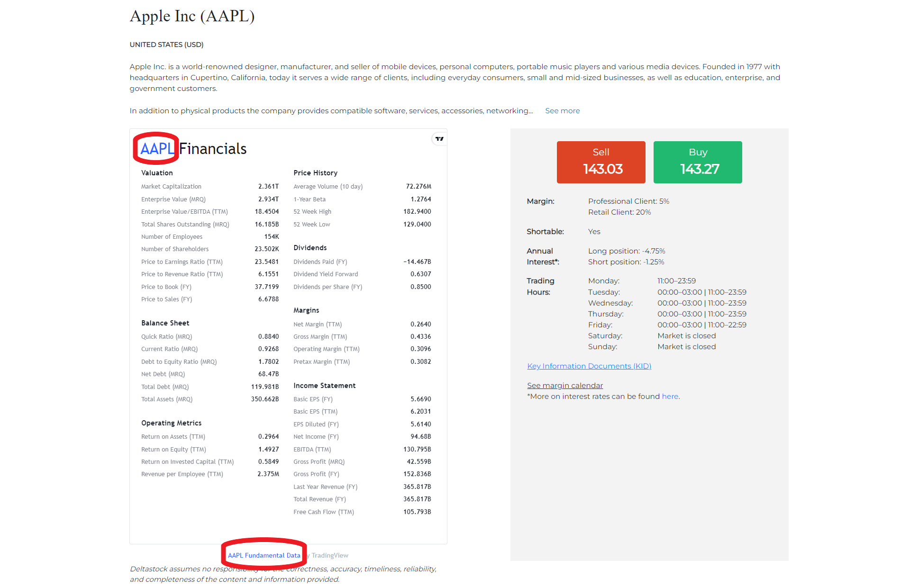Click the AAPL ticker icon
Screen dimensions: 910x588
point(157,147)
